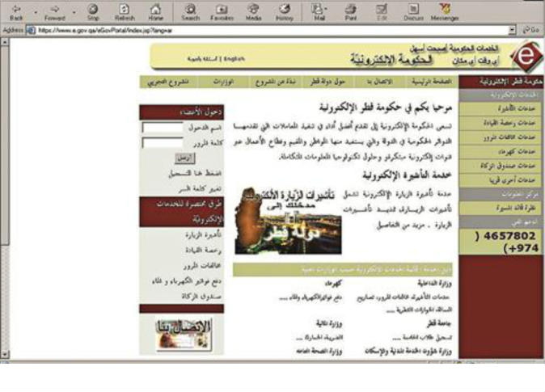
Task: Open رخصة القيادة (driving license) shortcut link
Action: point(203,251)
